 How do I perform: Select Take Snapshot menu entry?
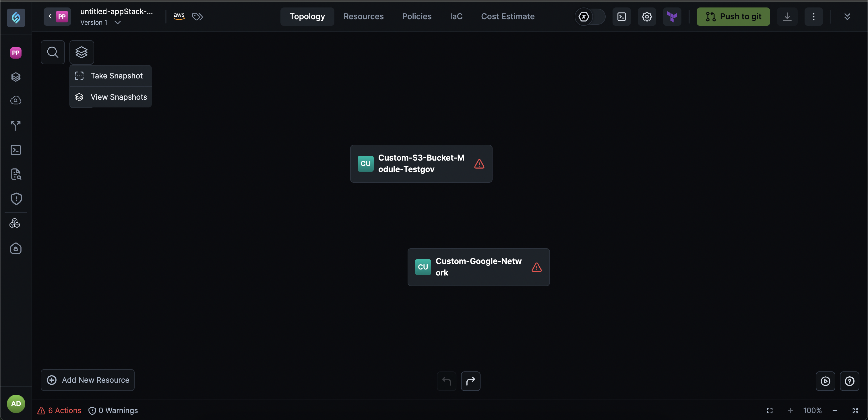(111, 76)
